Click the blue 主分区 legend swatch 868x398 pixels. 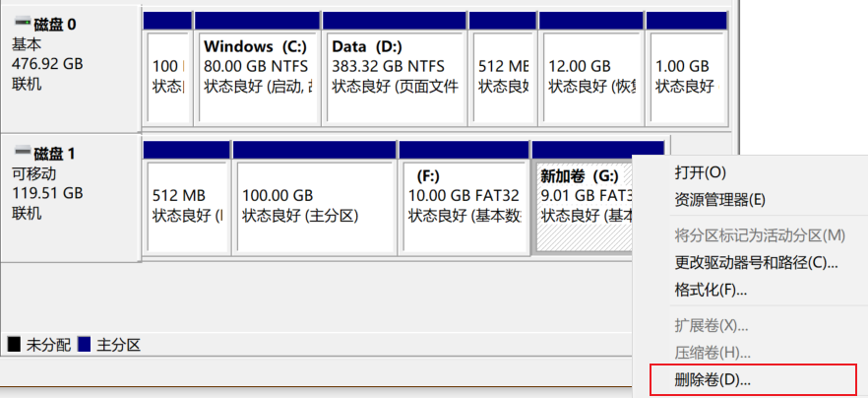pos(85,345)
